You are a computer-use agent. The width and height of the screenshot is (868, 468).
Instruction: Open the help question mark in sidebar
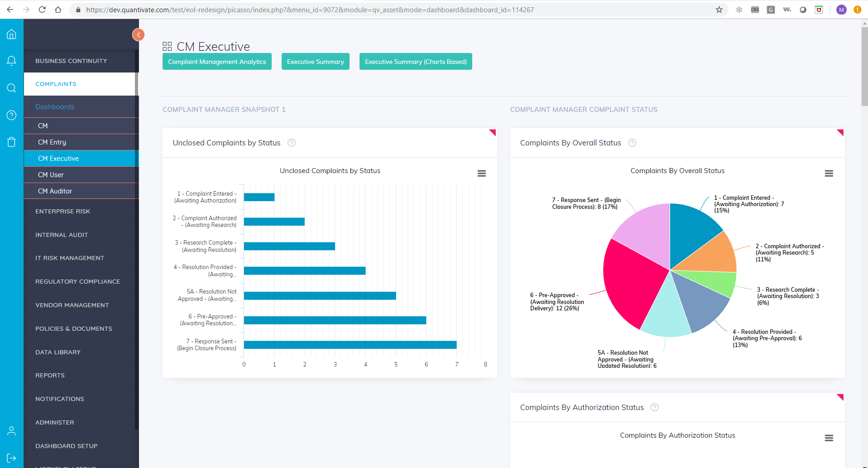tap(11, 115)
